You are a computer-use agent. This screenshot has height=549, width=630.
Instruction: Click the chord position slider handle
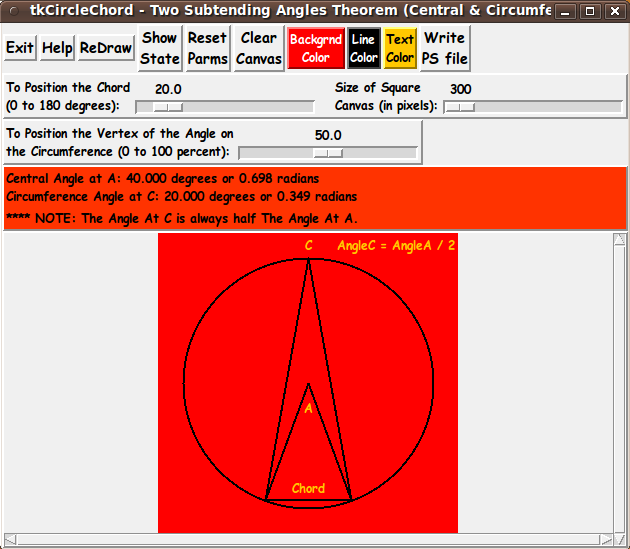168,107
